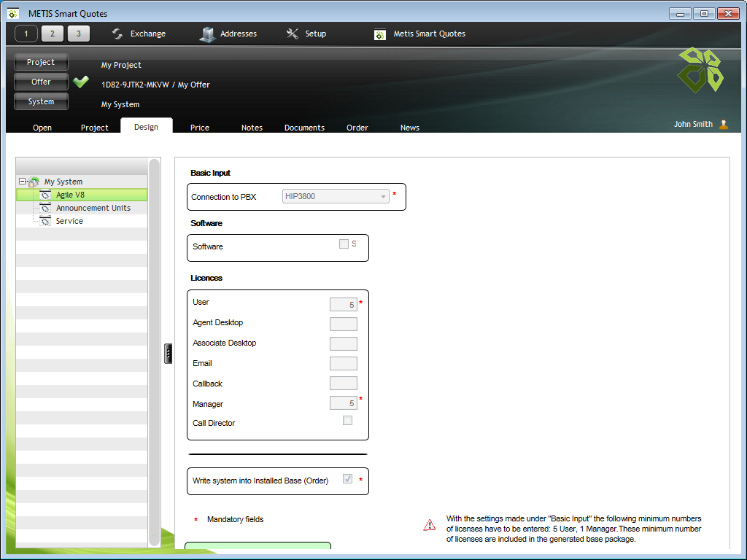This screenshot has height=560, width=747.
Task: Toggle the Software S checkbox
Action: tap(344, 244)
